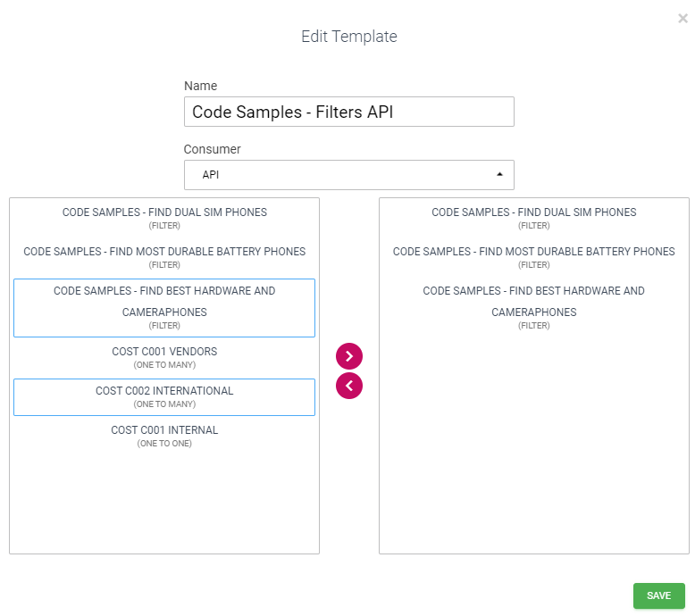Save the template with SAVE button
The height and width of the screenshot is (616, 695).
[658, 595]
